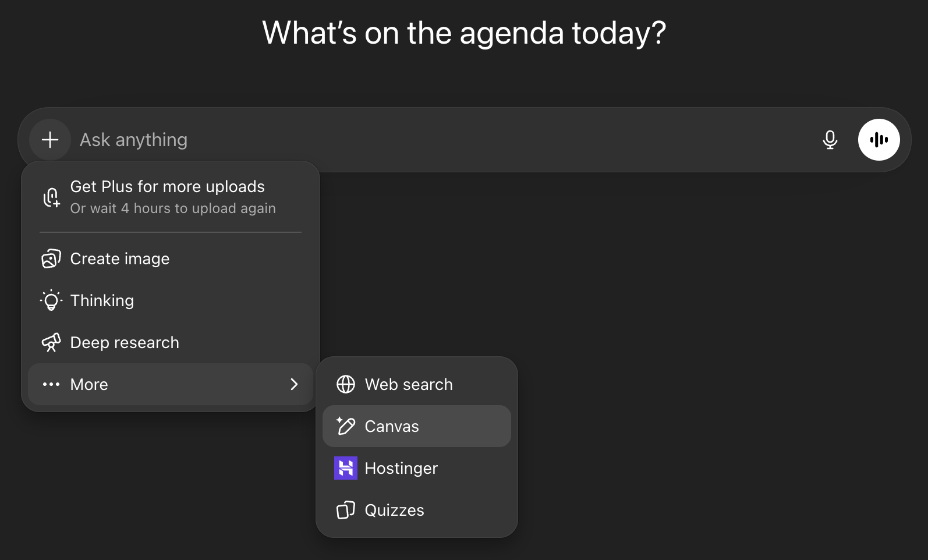
Task: Click the globe icon beside Web search
Action: tap(346, 384)
